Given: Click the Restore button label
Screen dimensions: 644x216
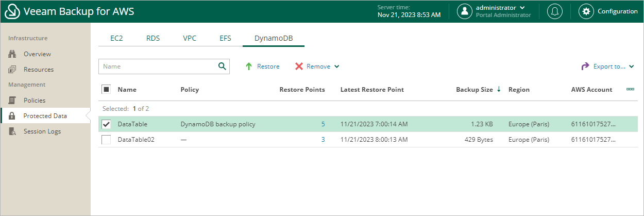Looking at the screenshot, I should pos(268,67).
